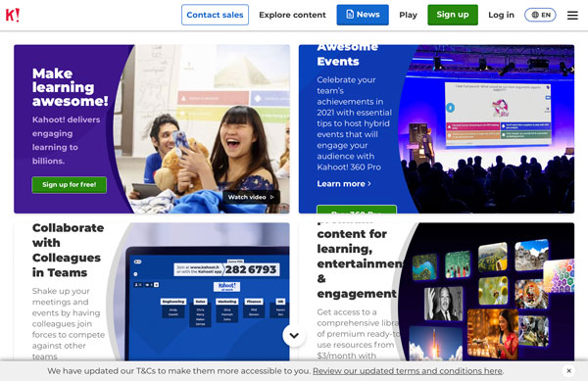Click the Kahoot K! logo
Viewport: 588px width, 381px height.
13,15
